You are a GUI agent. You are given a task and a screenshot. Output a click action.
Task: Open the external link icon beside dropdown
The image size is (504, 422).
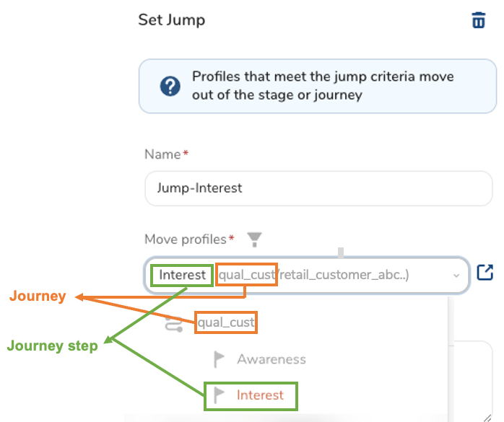(x=485, y=273)
